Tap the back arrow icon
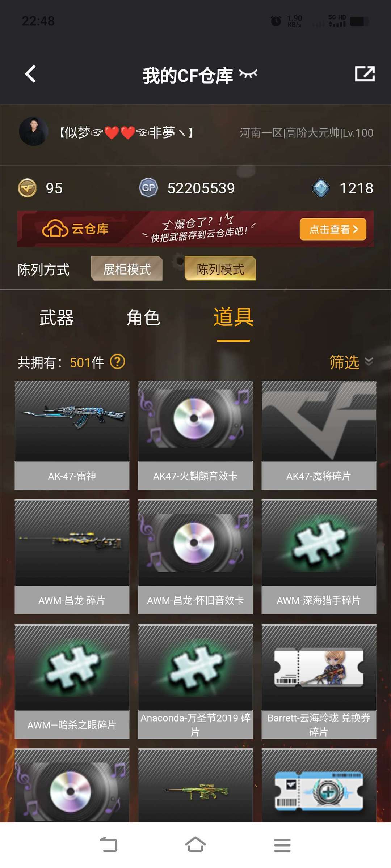The width and height of the screenshot is (391, 868). point(30,74)
